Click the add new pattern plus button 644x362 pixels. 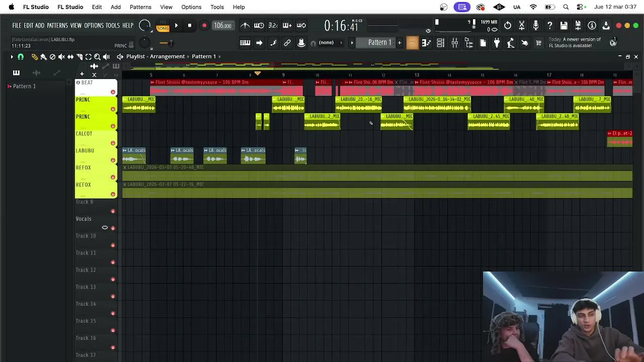(399, 43)
